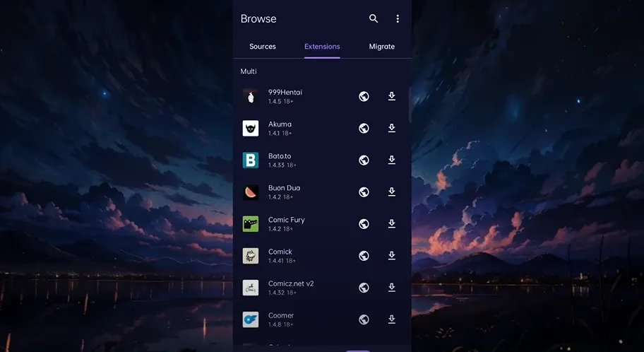644x352 pixels.
Task: Click version text 1.4.33 18+
Action: (282, 165)
